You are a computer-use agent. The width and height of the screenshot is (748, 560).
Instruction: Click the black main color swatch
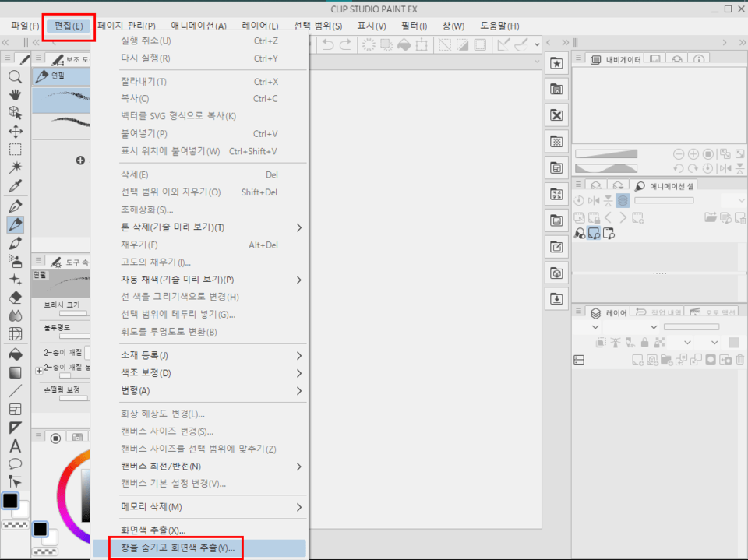[x=10, y=501]
